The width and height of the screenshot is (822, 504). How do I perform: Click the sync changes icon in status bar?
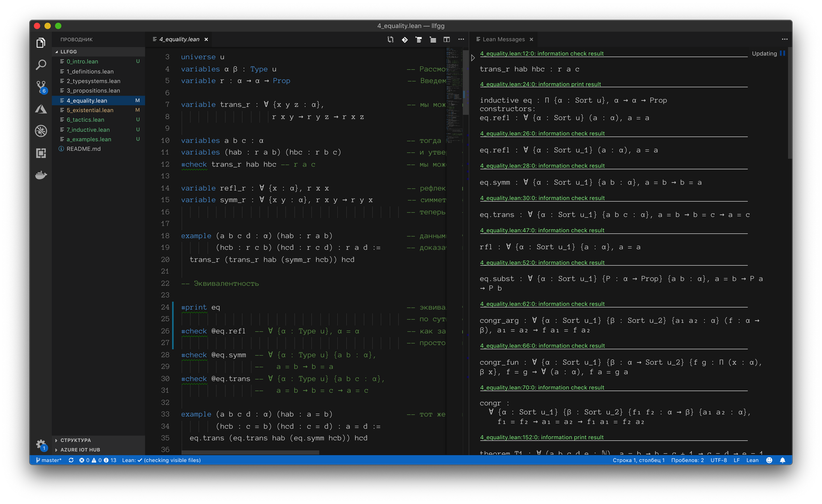[71, 460]
